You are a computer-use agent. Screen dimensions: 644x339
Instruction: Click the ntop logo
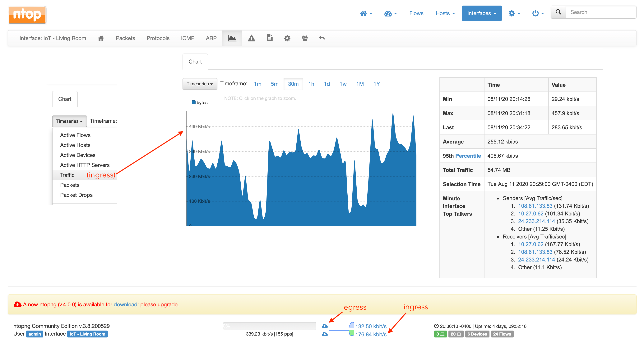(x=27, y=15)
